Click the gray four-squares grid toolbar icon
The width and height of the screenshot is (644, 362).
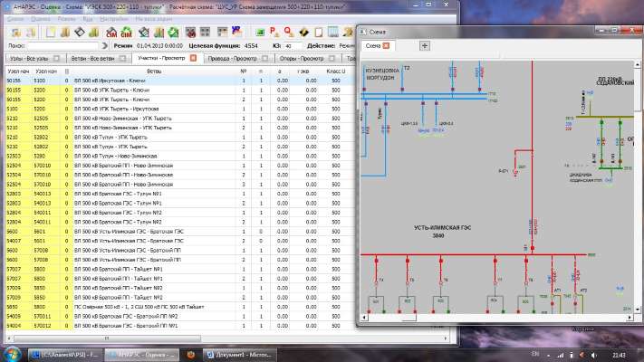click(205, 32)
